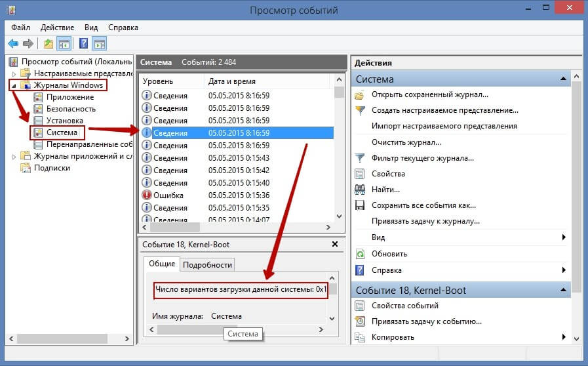Image resolution: width=588 pixels, height=366 pixels.
Task: Click the Help question-mark toolbar icon
Action: (83, 44)
